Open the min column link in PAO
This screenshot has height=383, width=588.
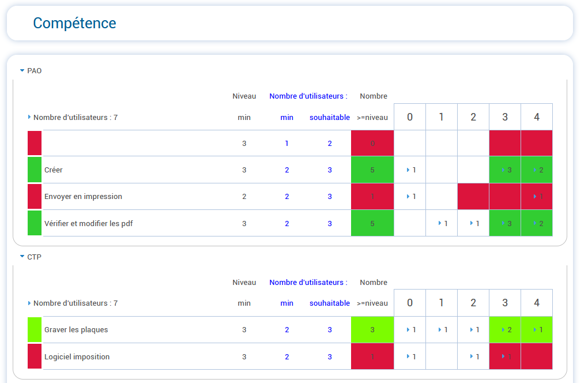pos(287,117)
